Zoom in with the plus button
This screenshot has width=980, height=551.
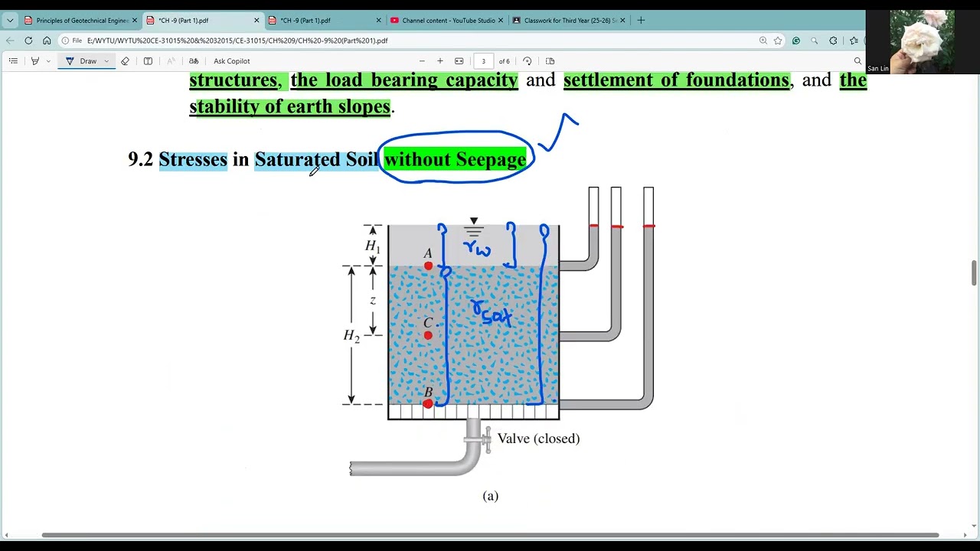click(440, 61)
